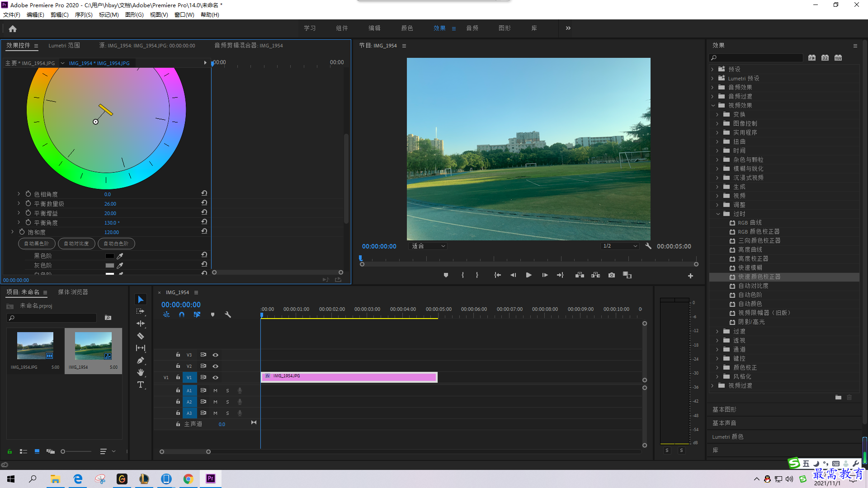Click the gray level color swatch
The height and width of the screenshot is (488, 868).
click(x=110, y=266)
